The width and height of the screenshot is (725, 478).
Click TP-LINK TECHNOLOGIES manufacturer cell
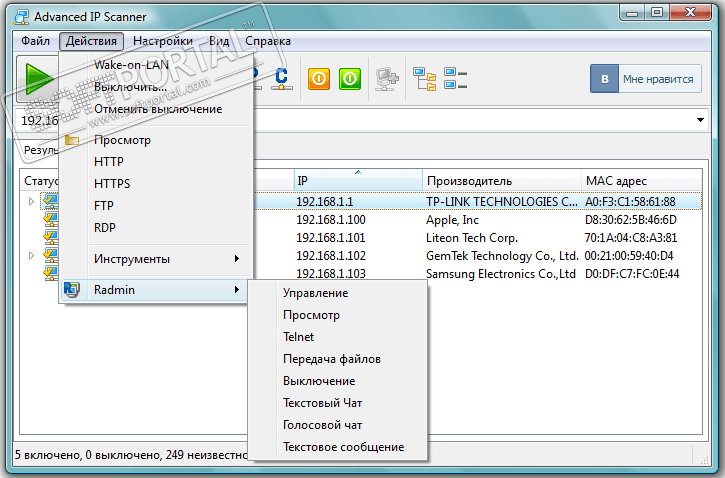(x=502, y=202)
